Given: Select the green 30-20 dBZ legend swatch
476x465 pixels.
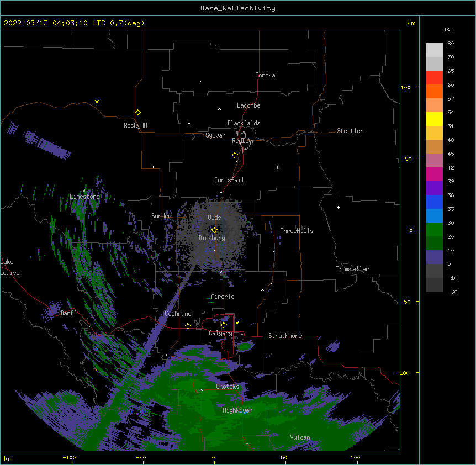Looking at the screenshot, I should point(434,230).
